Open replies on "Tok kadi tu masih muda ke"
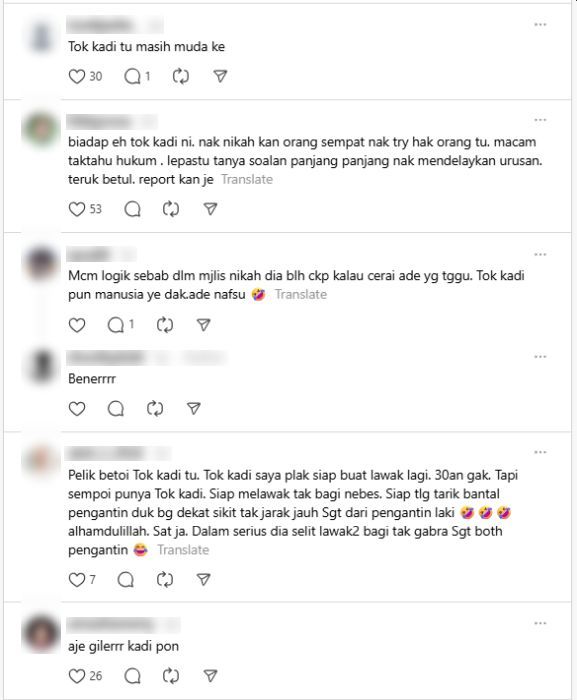 pyautogui.click(x=133, y=76)
